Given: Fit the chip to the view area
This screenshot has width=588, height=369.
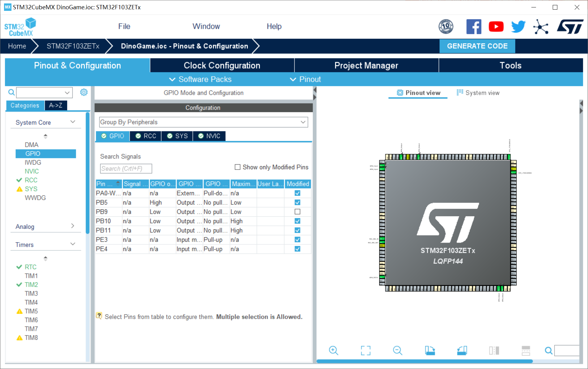Looking at the screenshot, I should pos(366,350).
